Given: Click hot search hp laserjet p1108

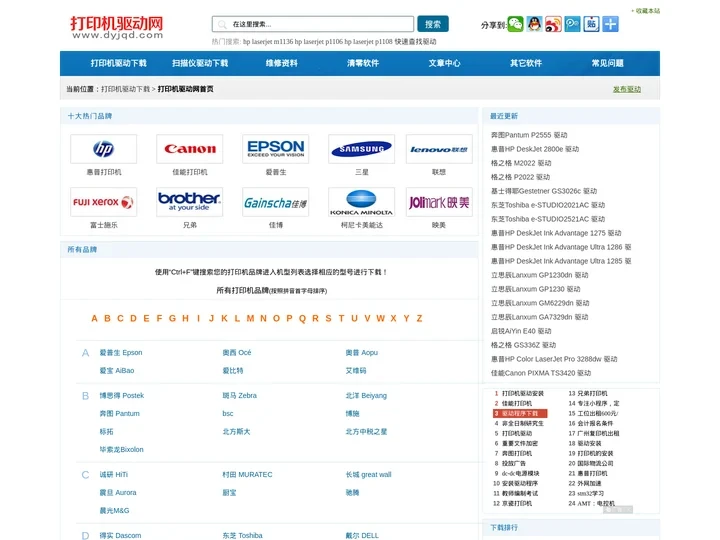Looking at the screenshot, I should pos(368,42).
